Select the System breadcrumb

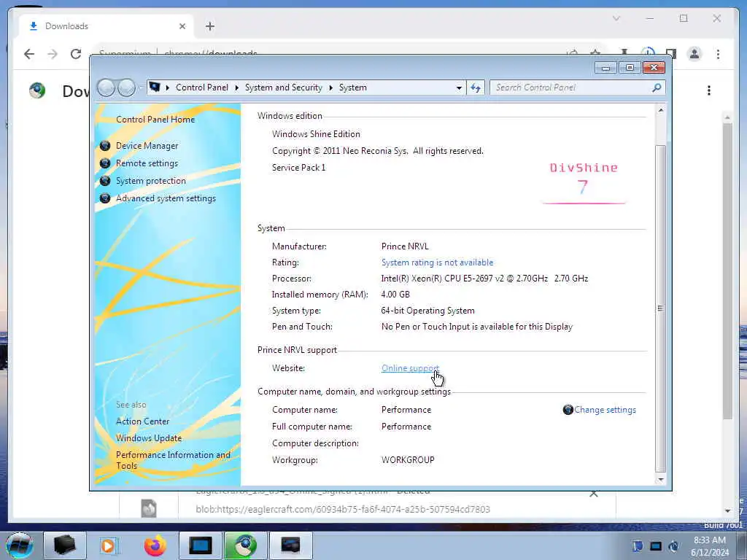click(x=353, y=87)
